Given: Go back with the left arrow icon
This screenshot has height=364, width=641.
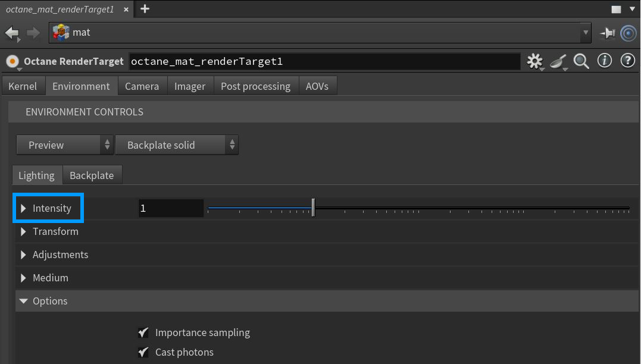Looking at the screenshot, I should click(x=12, y=33).
